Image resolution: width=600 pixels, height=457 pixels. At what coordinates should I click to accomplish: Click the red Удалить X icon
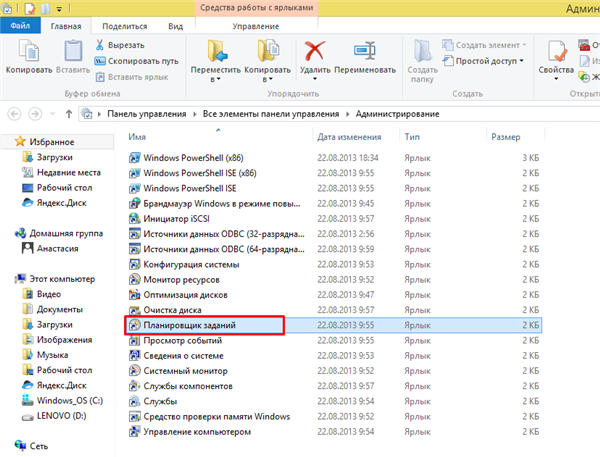(x=315, y=51)
